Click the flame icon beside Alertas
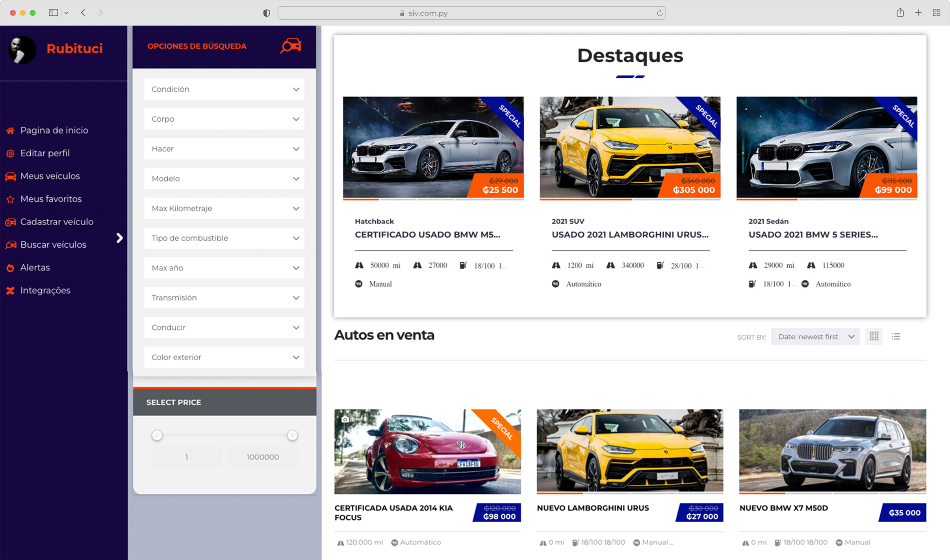 (x=10, y=267)
